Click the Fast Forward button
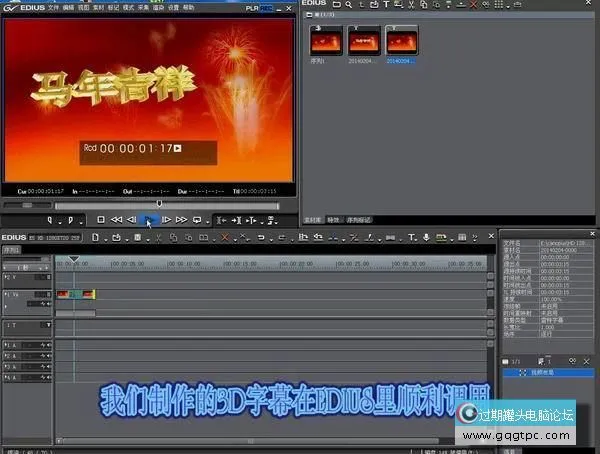 181,220
